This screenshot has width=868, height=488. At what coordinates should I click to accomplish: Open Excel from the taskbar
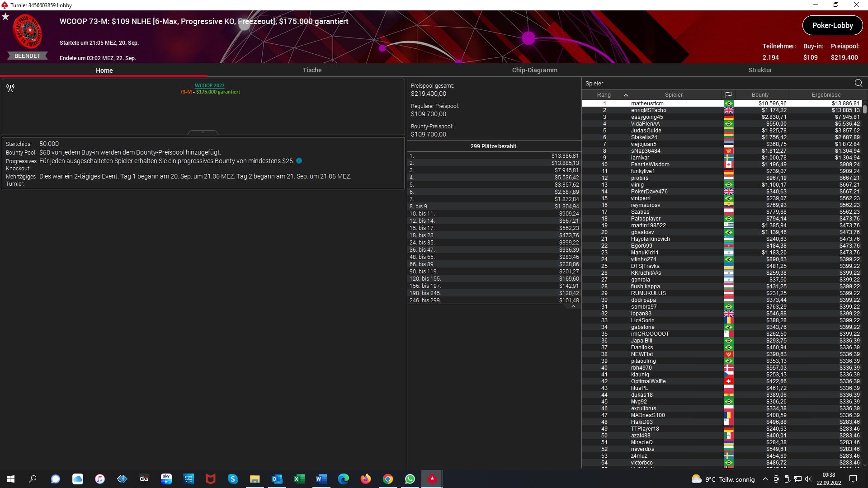299,479
